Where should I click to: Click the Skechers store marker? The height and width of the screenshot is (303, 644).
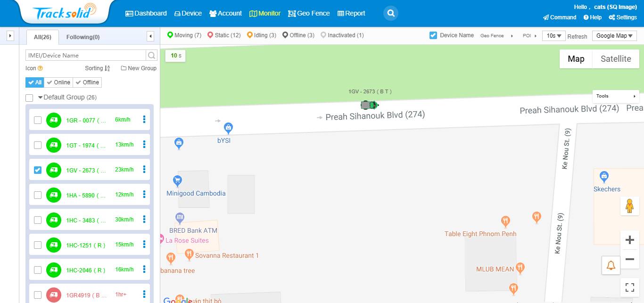604,177
